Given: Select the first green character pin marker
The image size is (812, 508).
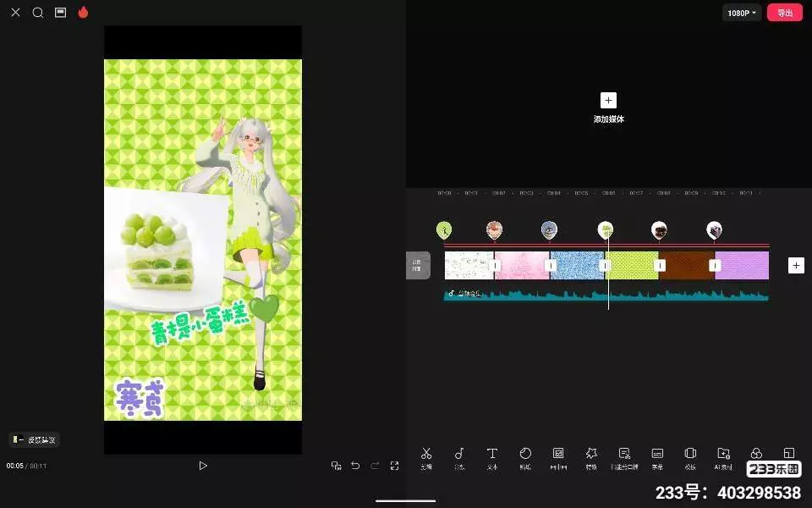Looking at the screenshot, I should [x=444, y=230].
